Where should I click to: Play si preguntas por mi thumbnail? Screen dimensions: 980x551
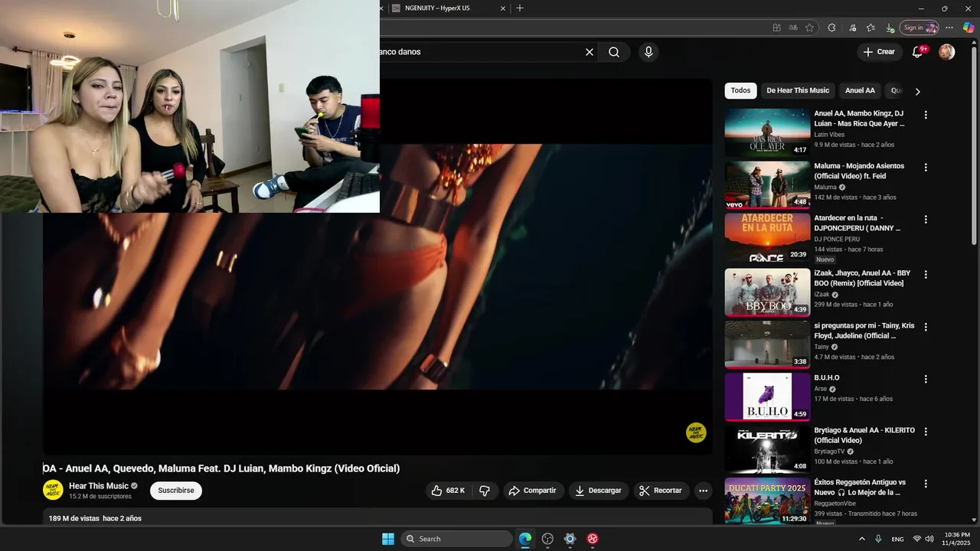coord(767,344)
